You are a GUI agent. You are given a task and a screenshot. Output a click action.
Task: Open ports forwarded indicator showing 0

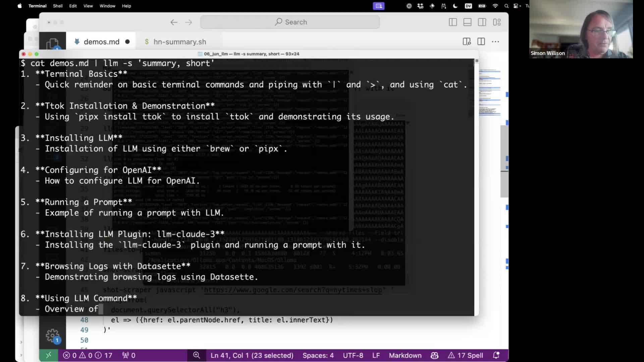129,355
